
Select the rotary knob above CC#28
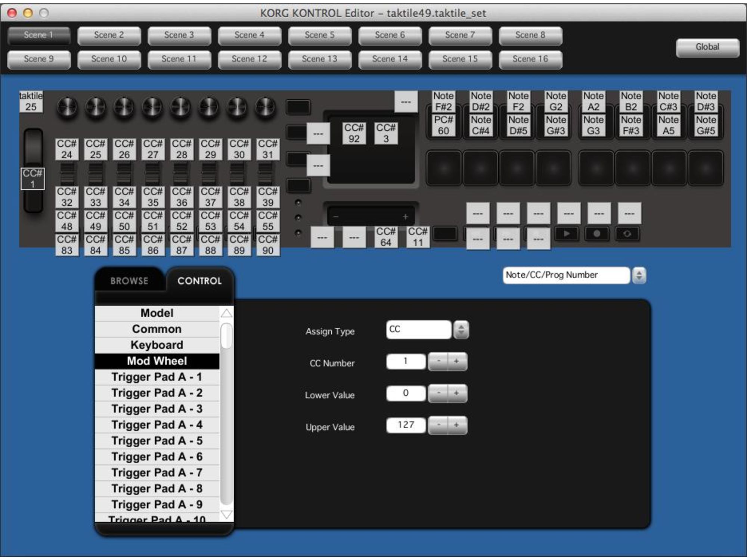181,108
